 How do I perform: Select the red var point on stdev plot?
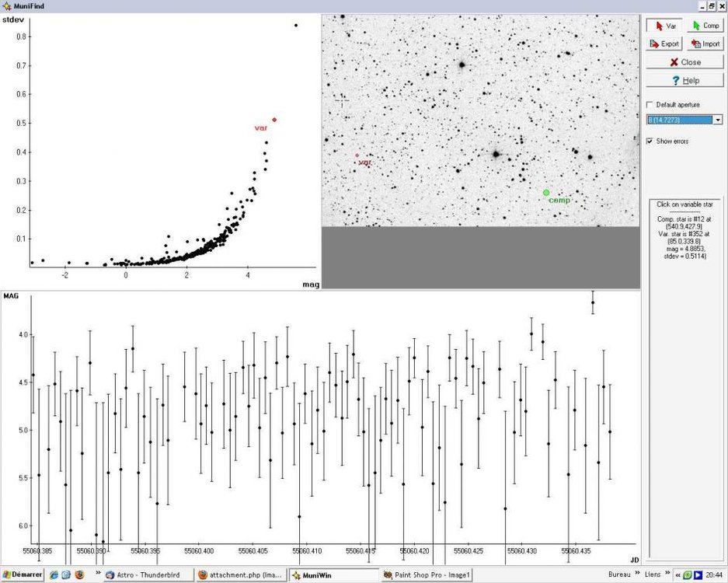(274, 120)
